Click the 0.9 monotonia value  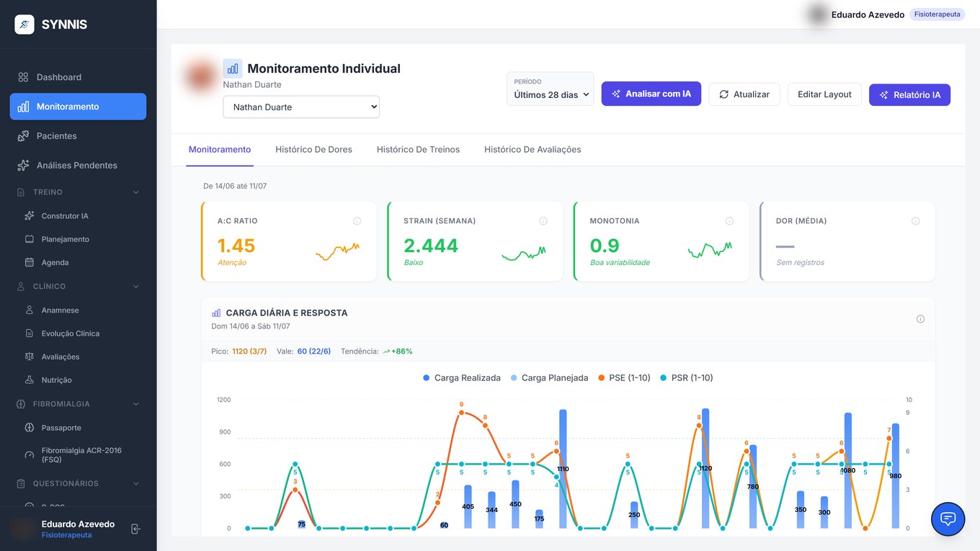(x=605, y=246)
